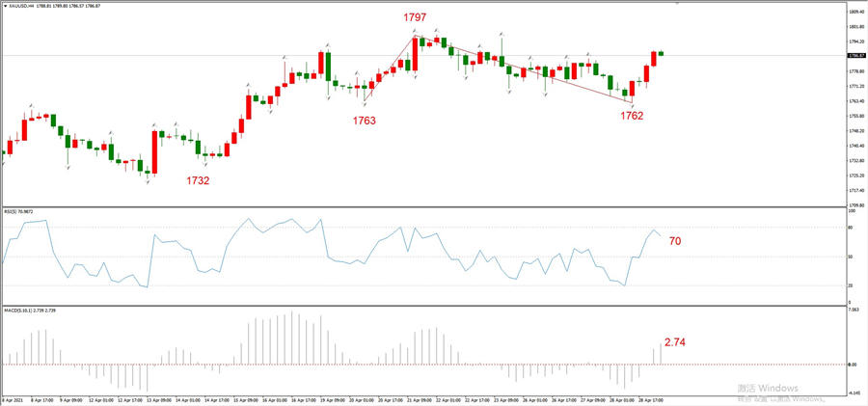Click the 20 Apr 17:00 time label
The height and width of the screenshot is (406, 868).
click(x=391, y=400)
